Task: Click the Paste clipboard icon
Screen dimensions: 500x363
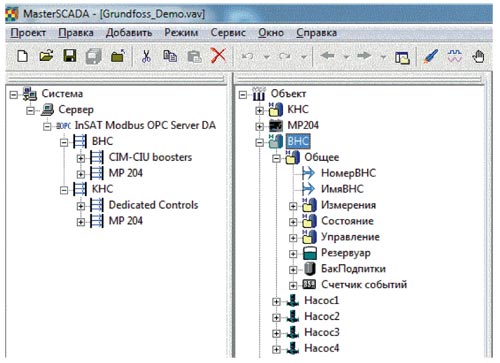Action: pos(194,57)
